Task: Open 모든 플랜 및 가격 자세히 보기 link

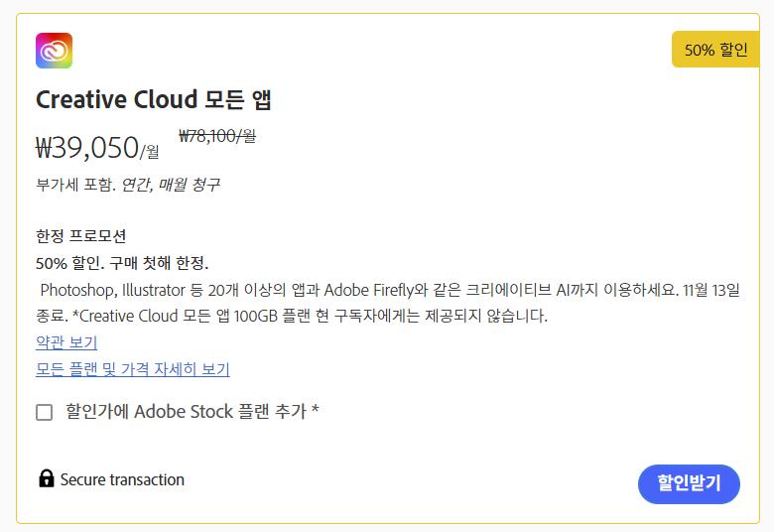Action: click(132, 369)
